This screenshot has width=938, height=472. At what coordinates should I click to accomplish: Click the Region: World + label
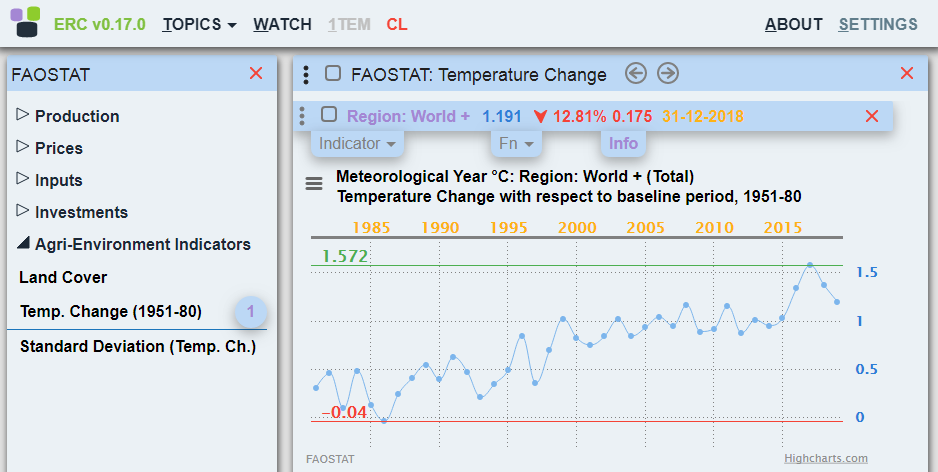pyautogui.click(x=409, y=116)
